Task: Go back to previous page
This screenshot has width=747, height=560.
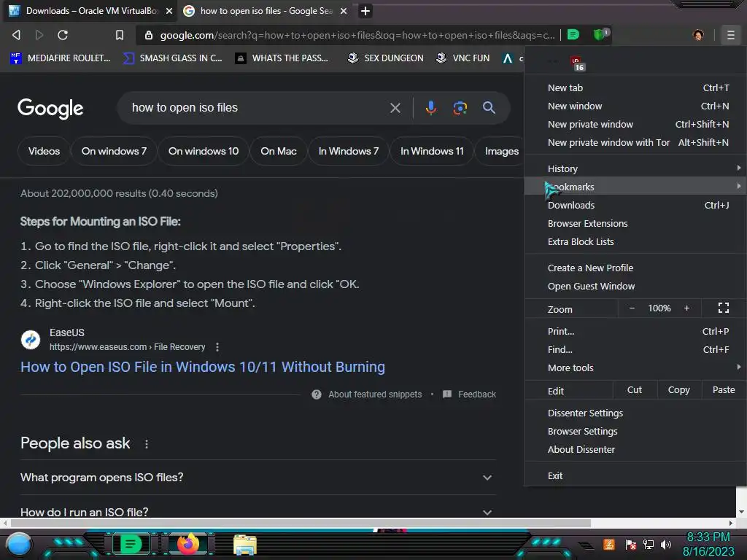Action: tap(16, 35)
